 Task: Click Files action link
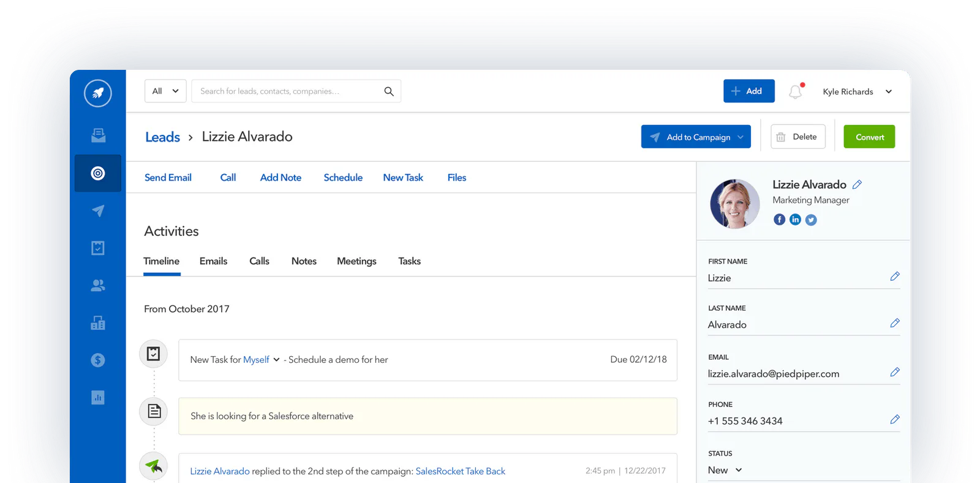tap(457, 178)
